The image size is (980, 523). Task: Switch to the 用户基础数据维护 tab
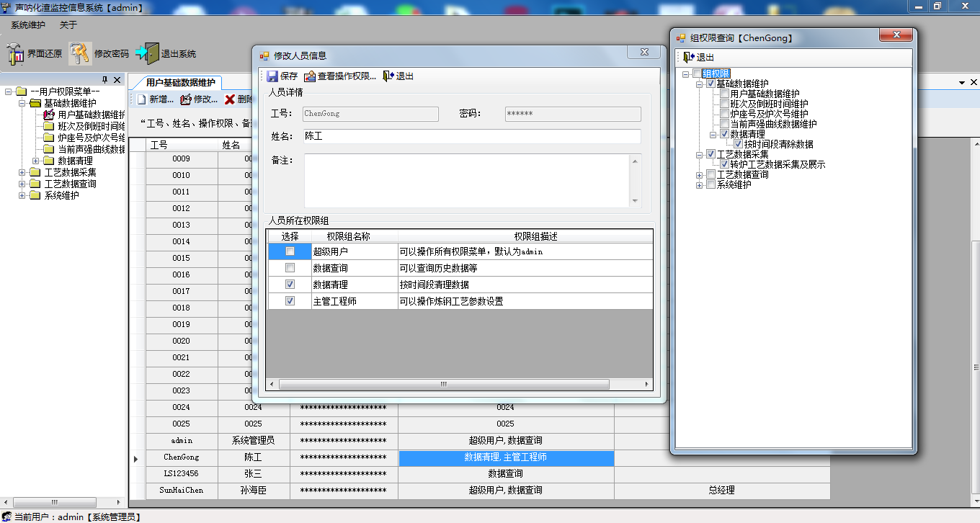click(180, 83)
